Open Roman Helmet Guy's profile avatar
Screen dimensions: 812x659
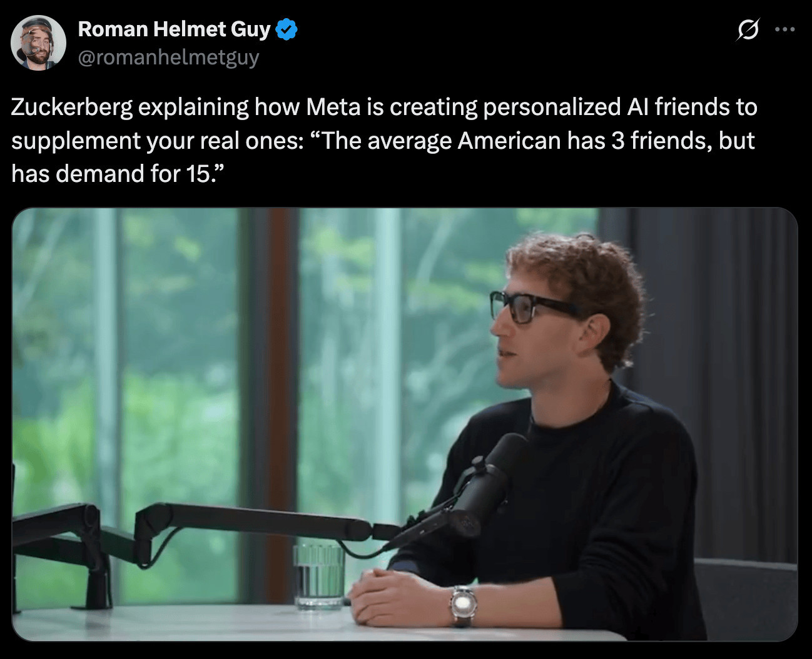pos(38,43)
